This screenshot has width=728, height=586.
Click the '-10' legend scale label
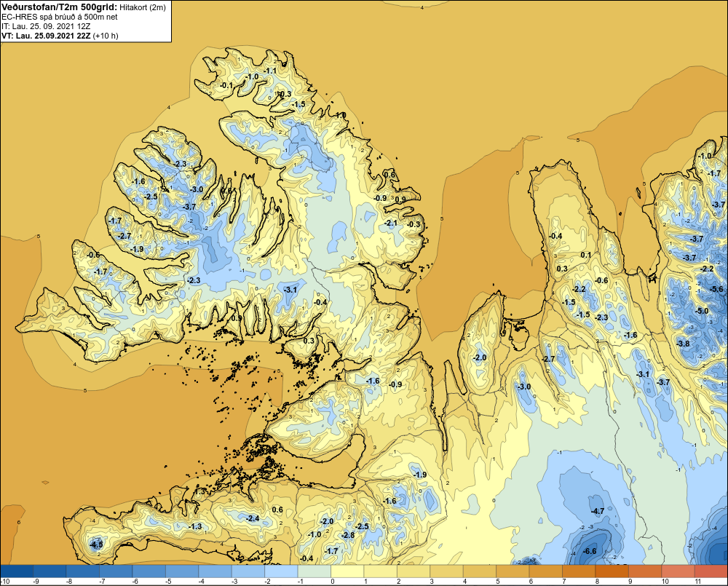pos(5,582)
